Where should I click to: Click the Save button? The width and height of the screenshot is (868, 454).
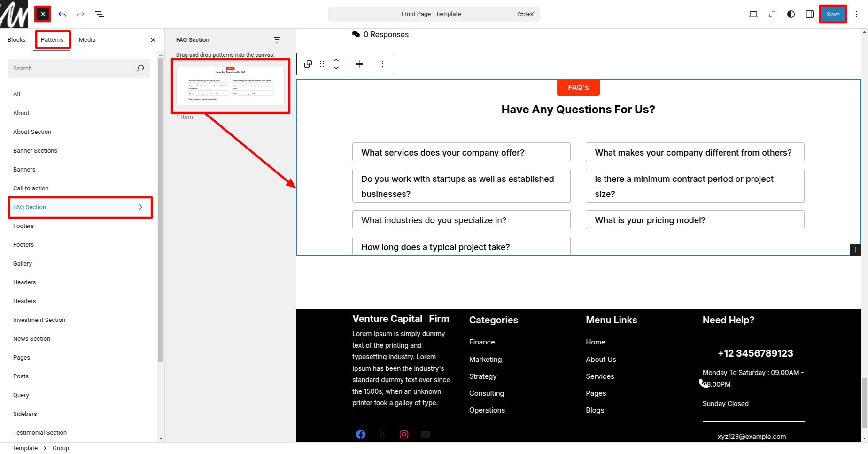pos(833,14)
